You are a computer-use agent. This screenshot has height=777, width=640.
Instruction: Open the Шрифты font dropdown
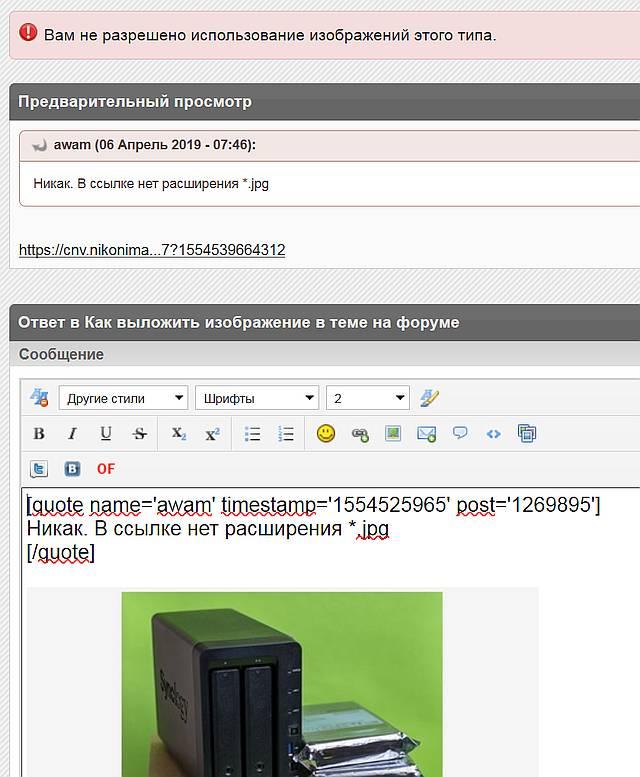pyautogui.click(x=257, y=398)
